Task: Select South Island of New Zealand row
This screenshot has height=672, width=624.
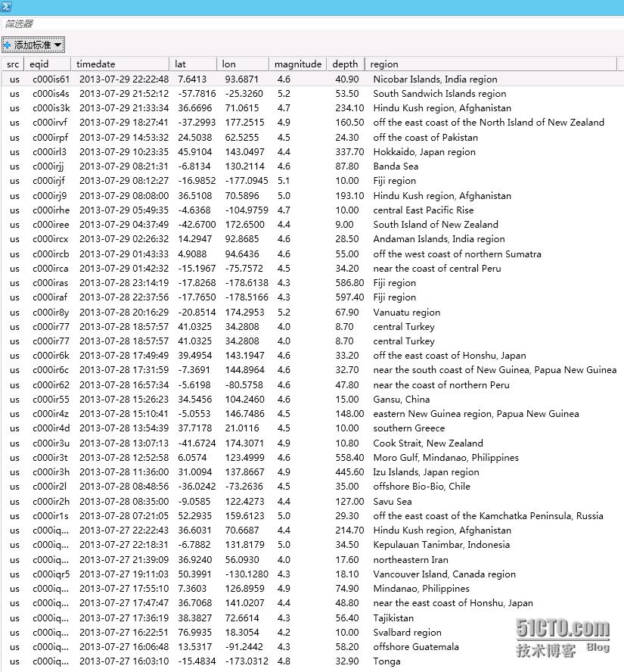Action: click(x=312, y=225)
